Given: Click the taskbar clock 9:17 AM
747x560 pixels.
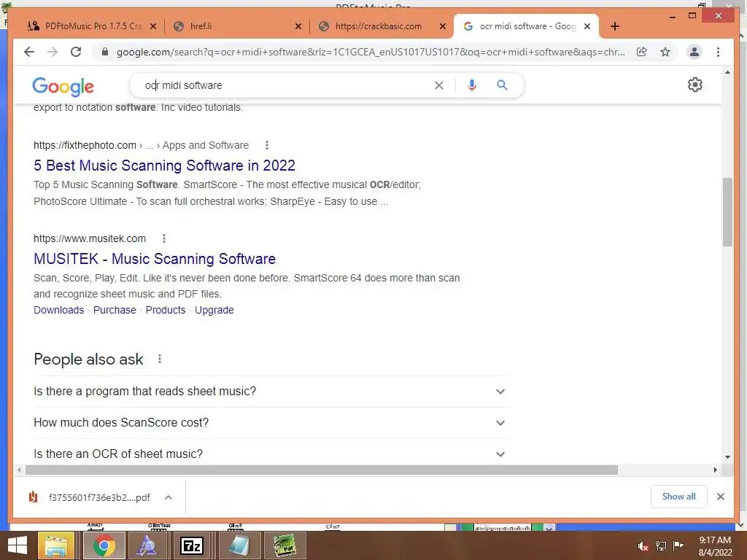Looking at the screenshot, I should coord(715,540).
